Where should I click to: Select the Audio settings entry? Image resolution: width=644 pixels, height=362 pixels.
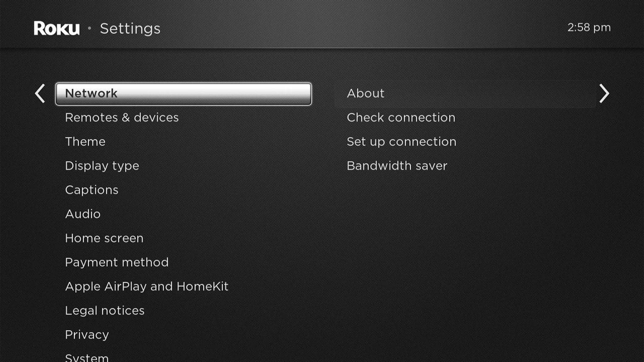[x=83, y=214]
